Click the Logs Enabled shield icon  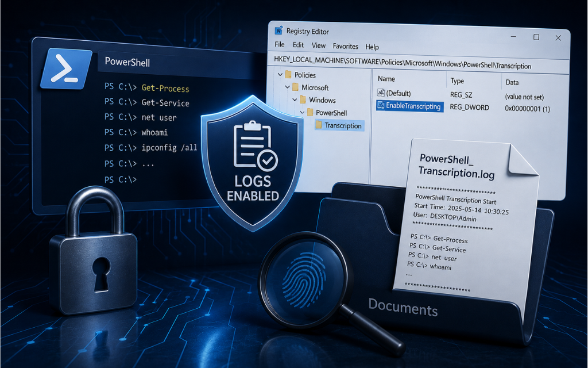(x=253, y=162)
